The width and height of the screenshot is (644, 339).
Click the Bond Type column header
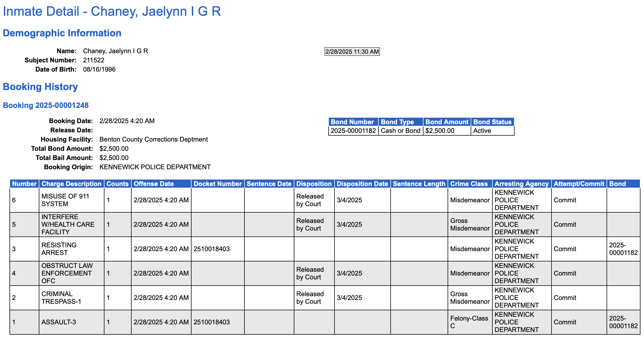(401, 122)
